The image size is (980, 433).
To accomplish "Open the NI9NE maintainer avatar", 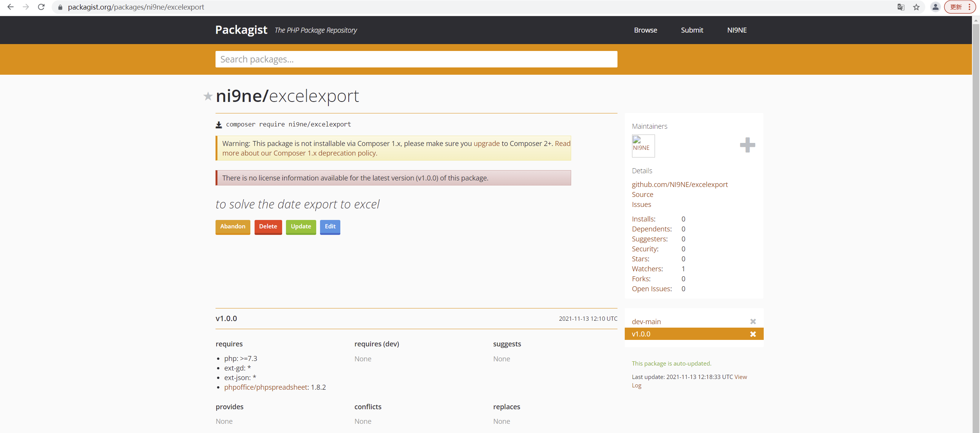I will (643, 146).
